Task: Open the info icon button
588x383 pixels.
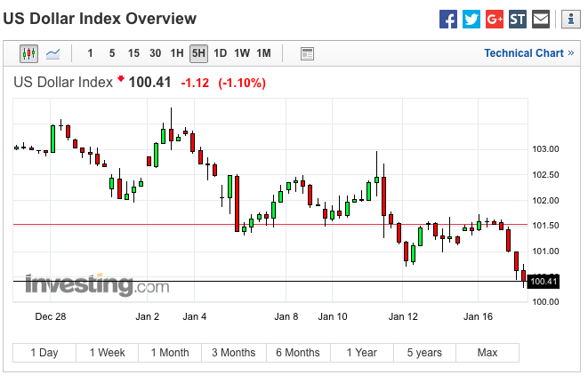Action: tap(571, 20)
